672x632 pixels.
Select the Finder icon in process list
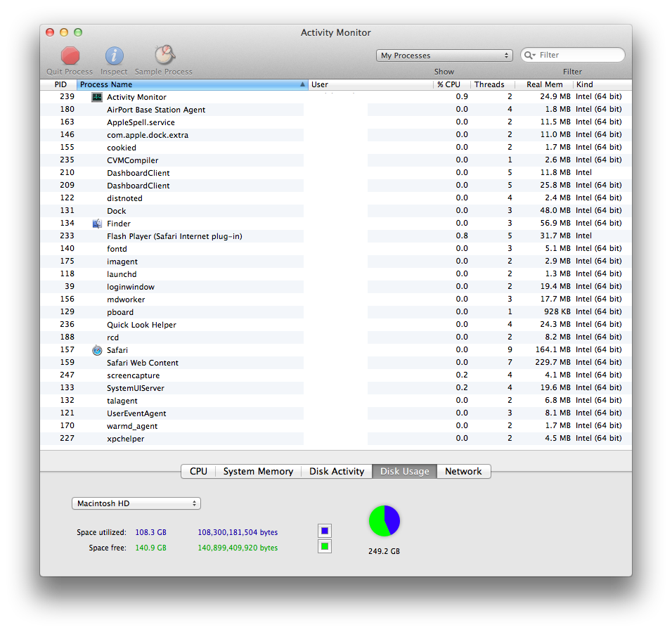tap(97, 224)
